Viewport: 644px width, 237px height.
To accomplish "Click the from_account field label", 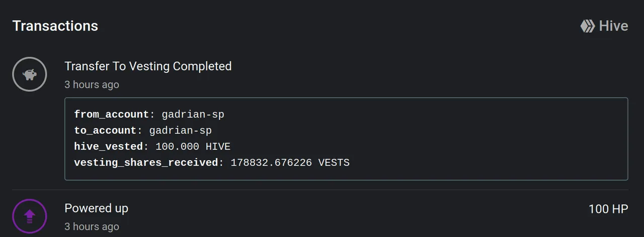I will [111, 114].
